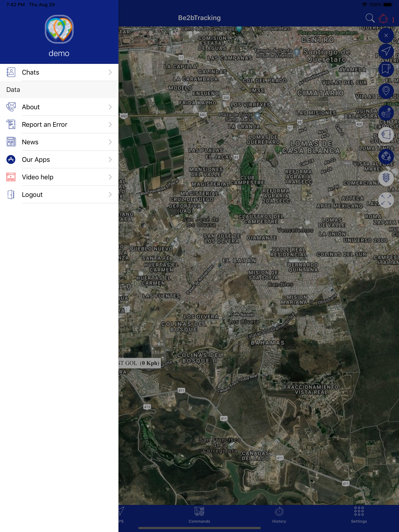
Task: Toggle fullscreen with the expand arrows button
Action: (x=386, y=200)
